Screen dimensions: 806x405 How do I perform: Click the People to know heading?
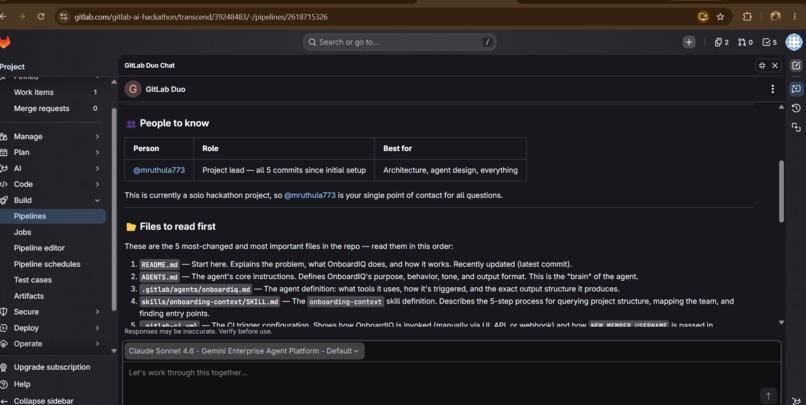coord(174,123)
